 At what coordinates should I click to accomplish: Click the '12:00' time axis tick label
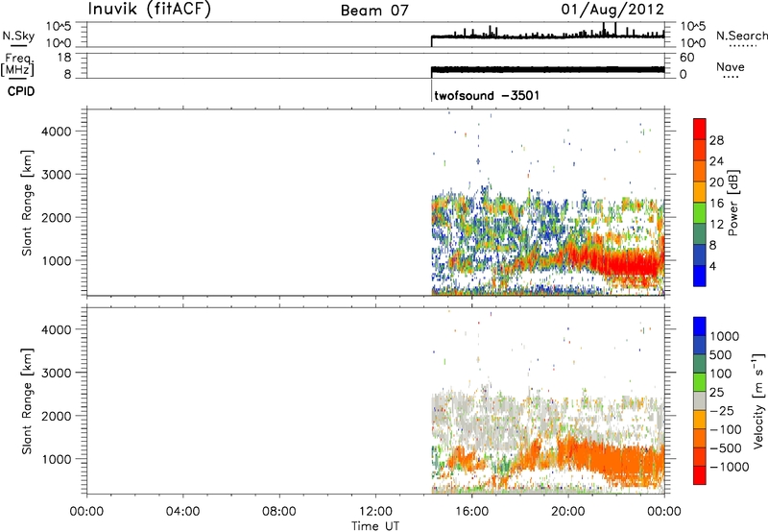[x=375, y=512]
